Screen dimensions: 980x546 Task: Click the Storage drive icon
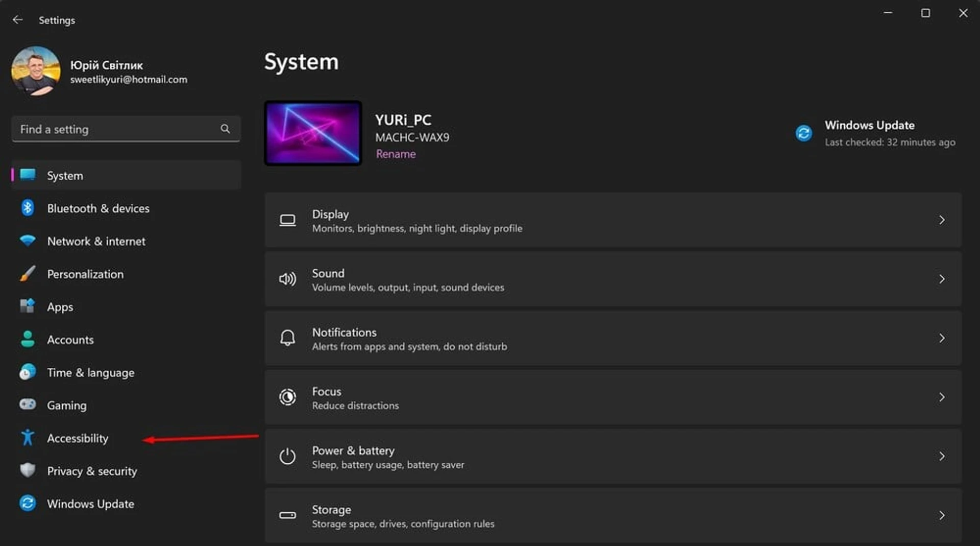click(287, 515)
